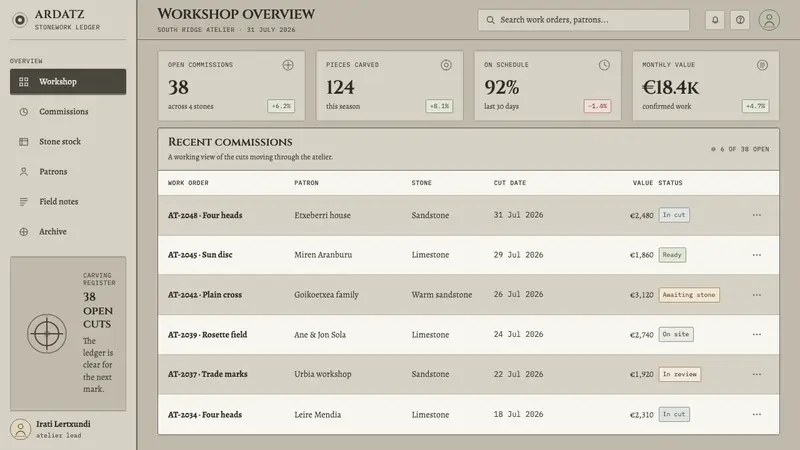Viewport: 800px width, 450px height.
Task: Click the On site status badge
Action: 676,334
